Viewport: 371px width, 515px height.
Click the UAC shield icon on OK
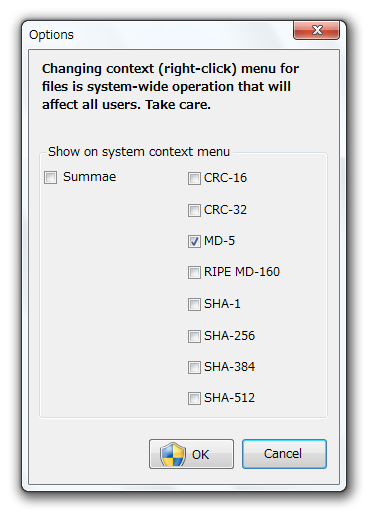click(x=172, y=455)
